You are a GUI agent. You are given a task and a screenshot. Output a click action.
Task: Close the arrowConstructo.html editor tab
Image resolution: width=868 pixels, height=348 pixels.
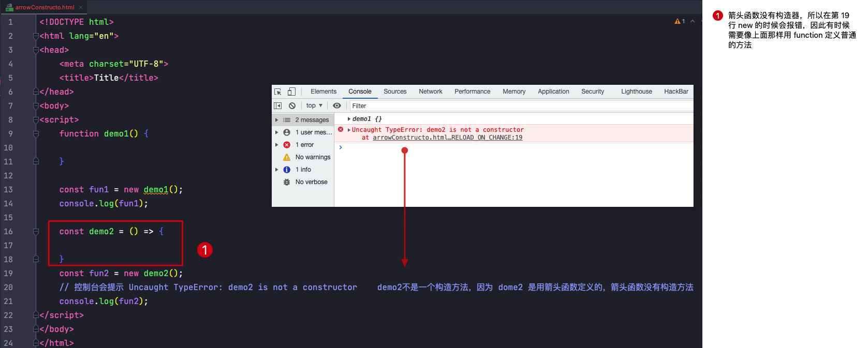pos(81,7)
